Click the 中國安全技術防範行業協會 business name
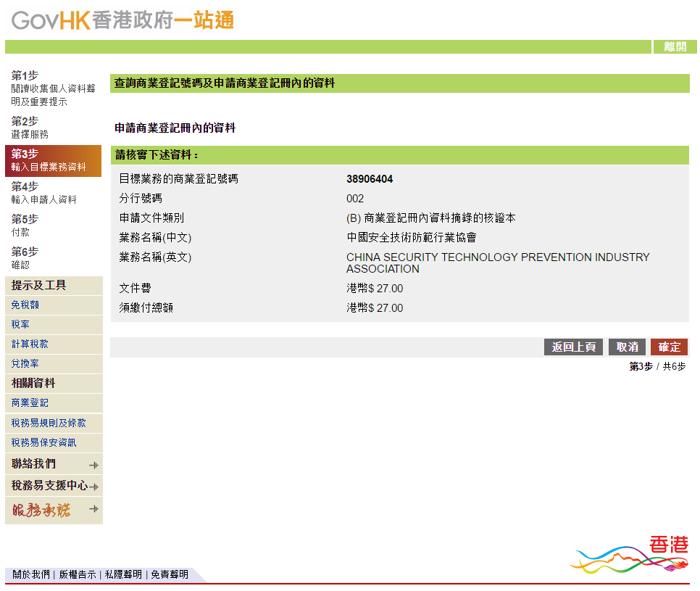 tap(411, 238)
